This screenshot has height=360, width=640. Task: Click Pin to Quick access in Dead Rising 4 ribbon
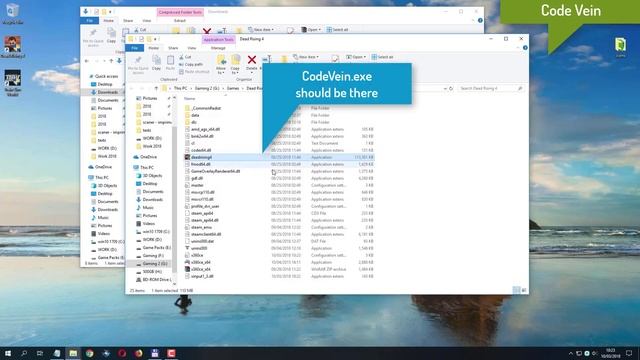click(138, 64)
